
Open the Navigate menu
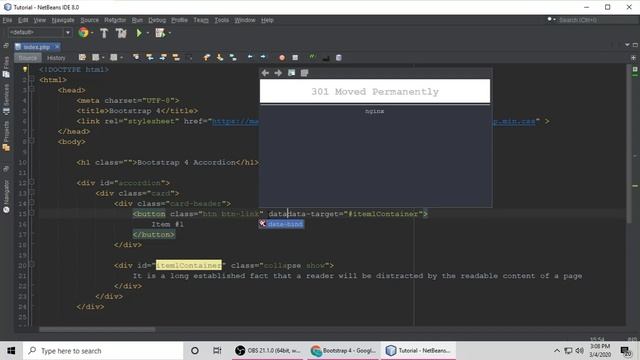pos(63,20)
